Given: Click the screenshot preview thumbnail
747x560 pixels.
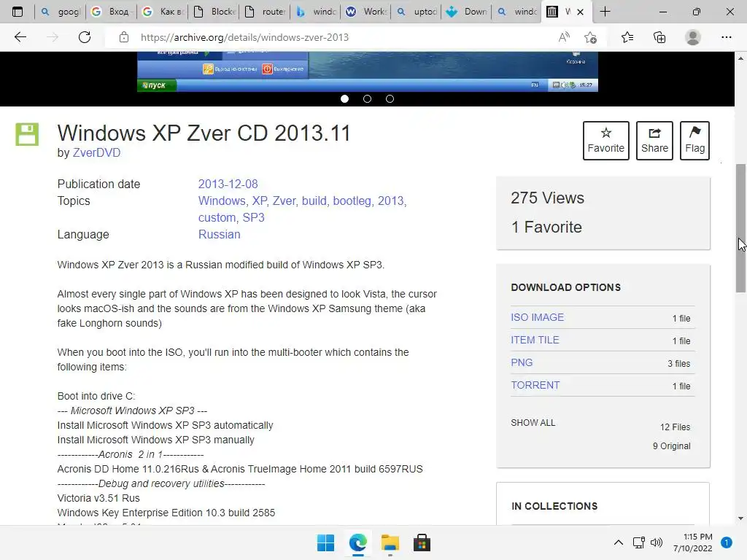Looking at the screenshot, I should pyautogui.click(x=368, y=71).
